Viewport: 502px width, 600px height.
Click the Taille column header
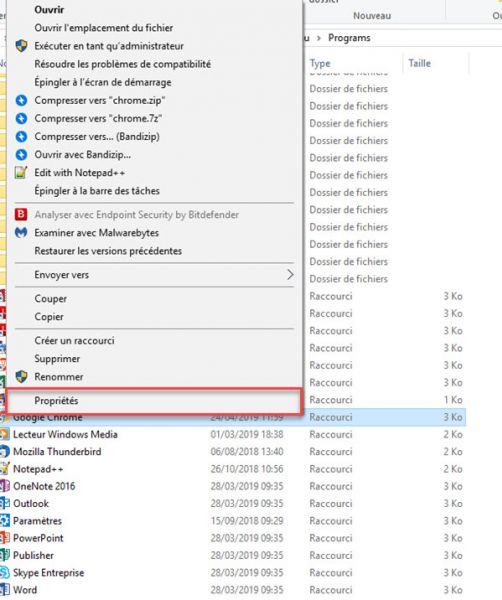[x=419, y=63]
